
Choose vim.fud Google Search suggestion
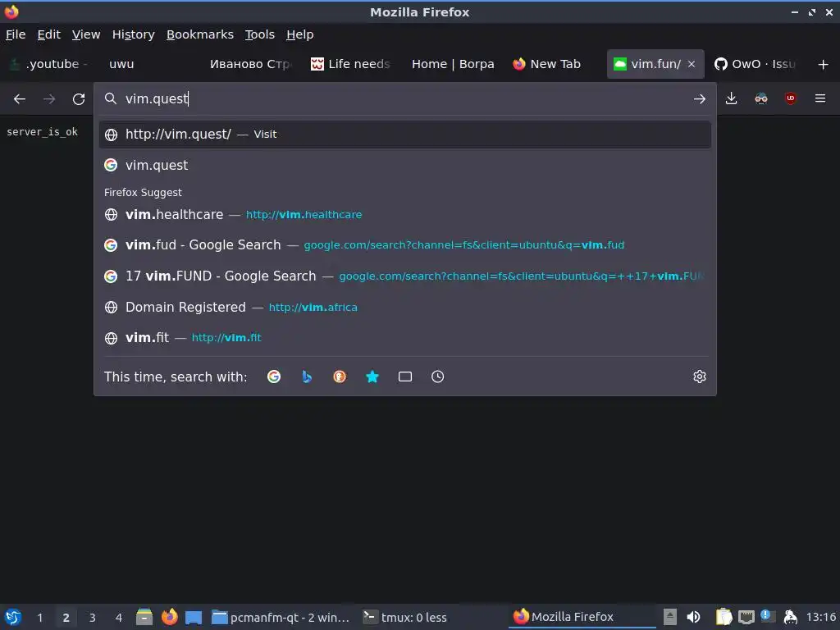(x=405, y=244)
